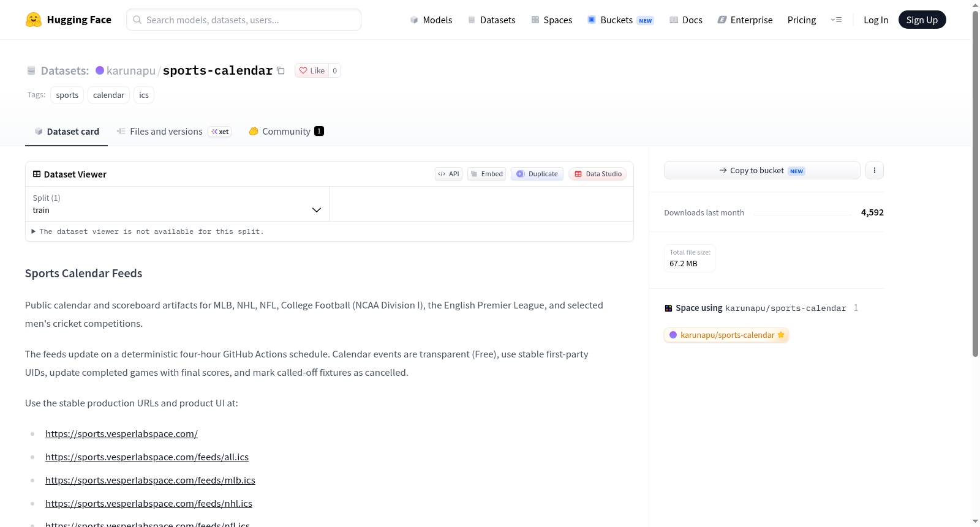Click the Sports Calendar Feeds heading

(x=83, y=274)
